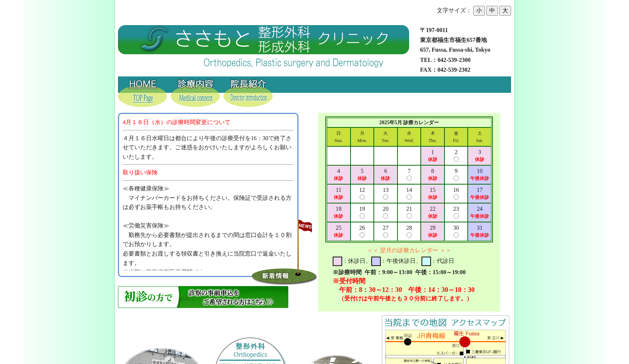Open the 初診の方で advance application banner

point(203,297)
